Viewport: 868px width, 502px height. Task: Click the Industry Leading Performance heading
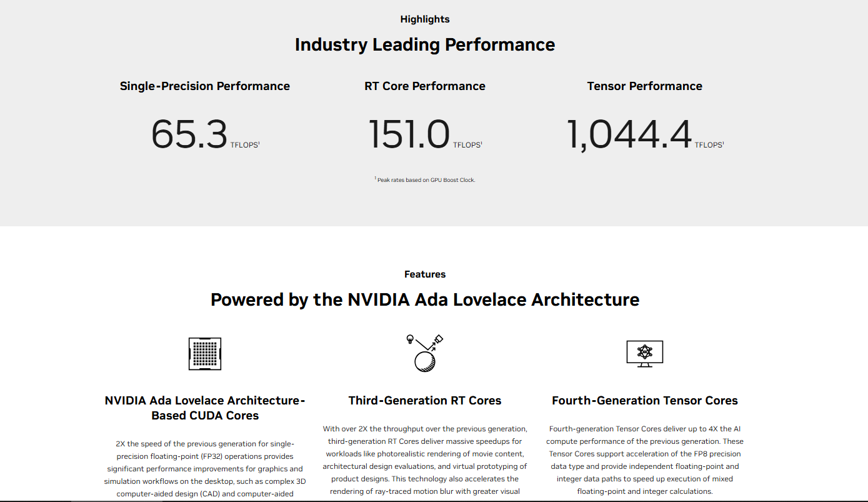coord(425,45)
